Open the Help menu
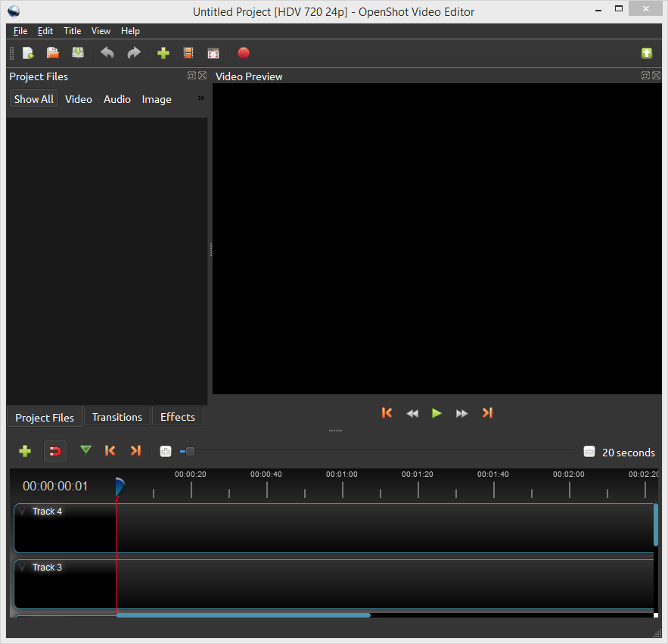 click(130, 31)
